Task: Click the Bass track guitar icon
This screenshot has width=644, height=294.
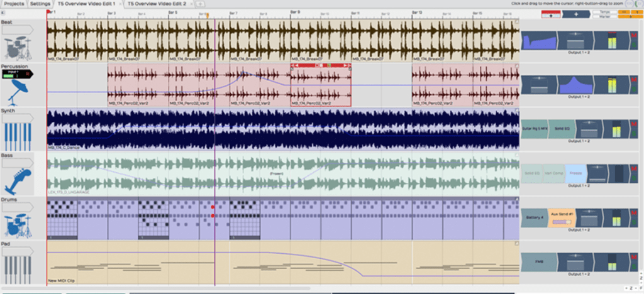Action: [19, 182]
